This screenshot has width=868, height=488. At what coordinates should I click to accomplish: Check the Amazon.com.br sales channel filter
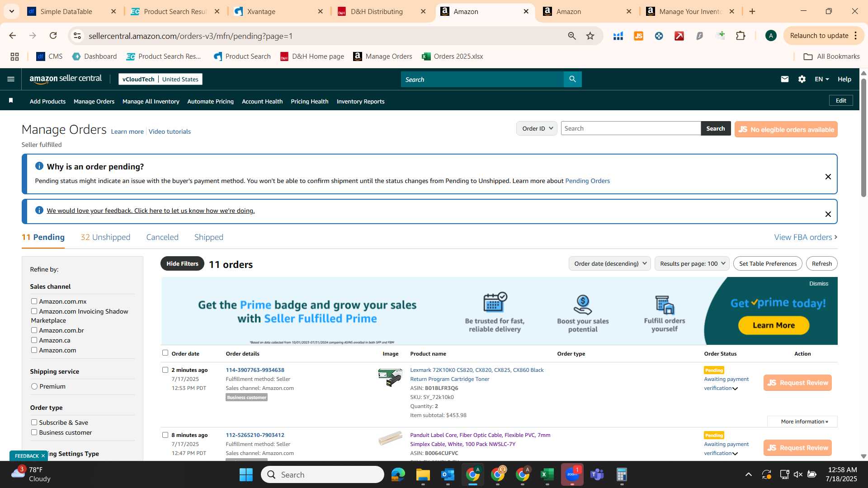point(34,330)
